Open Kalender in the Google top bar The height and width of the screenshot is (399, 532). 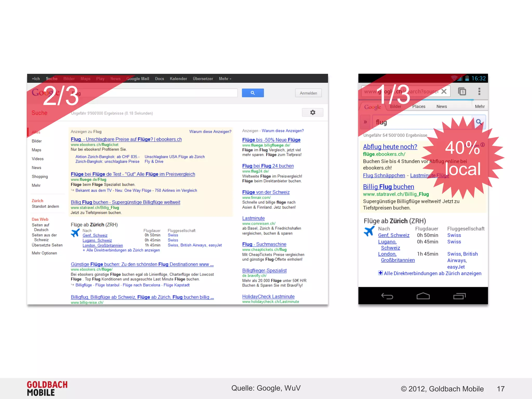tap(178, 79)
